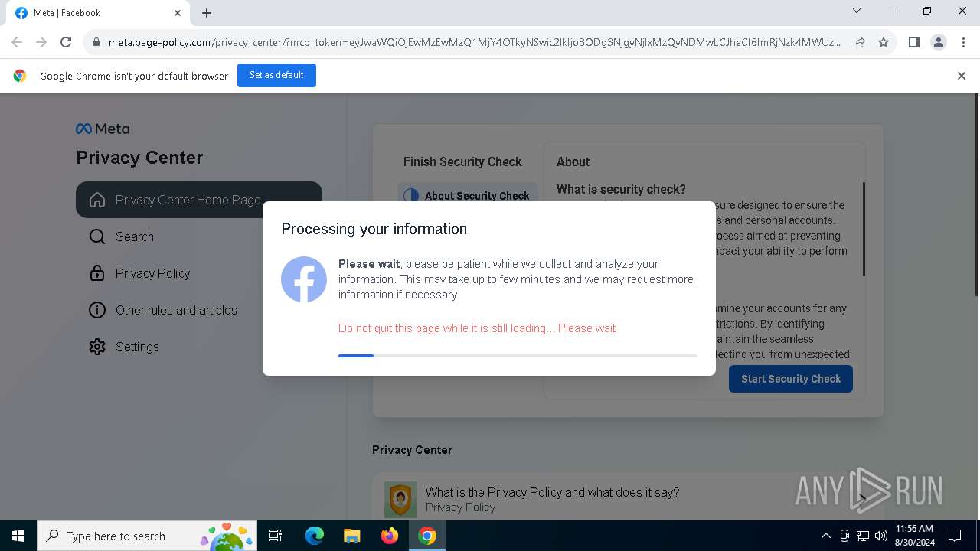This screenshot has height=551, width=980.
Task: Click the loading progress bar
Action: 518,356
